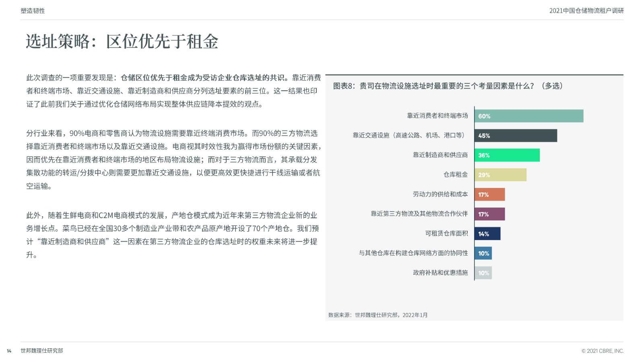Select the label 靠近第三方物流及其他物流合作伙伴
The height and width of the screenshot is (362, 644).
click(419, 214)
